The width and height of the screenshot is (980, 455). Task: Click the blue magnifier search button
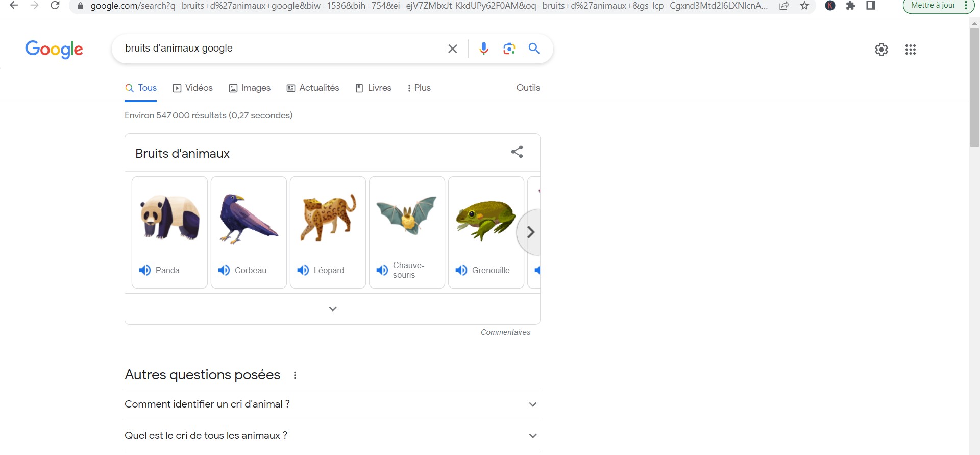pos(534,49)
